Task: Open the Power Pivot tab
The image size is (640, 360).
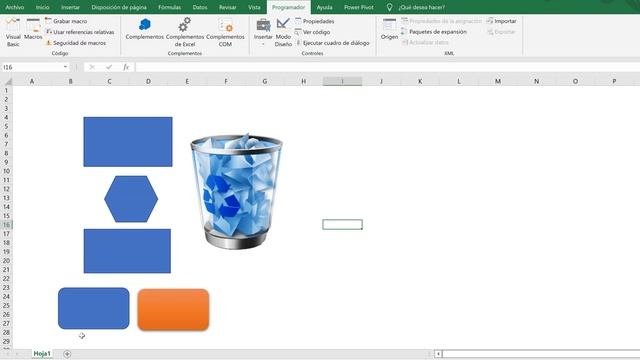Action: pos(358,7)
